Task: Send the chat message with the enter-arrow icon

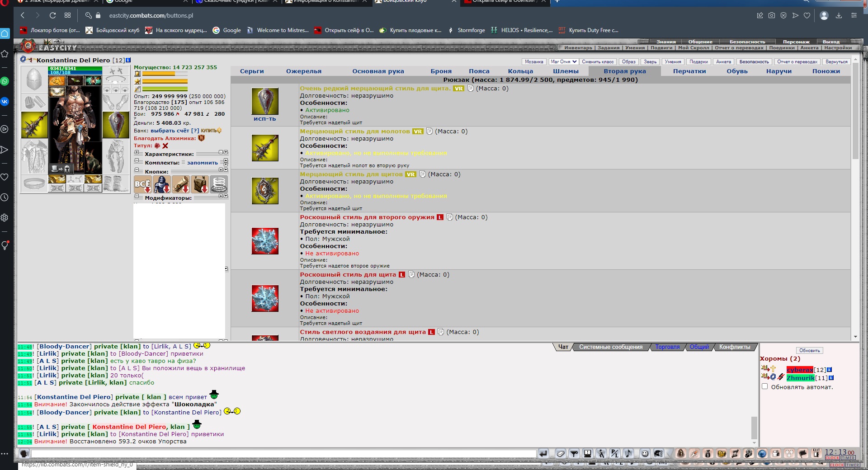Action: (543, 453)
